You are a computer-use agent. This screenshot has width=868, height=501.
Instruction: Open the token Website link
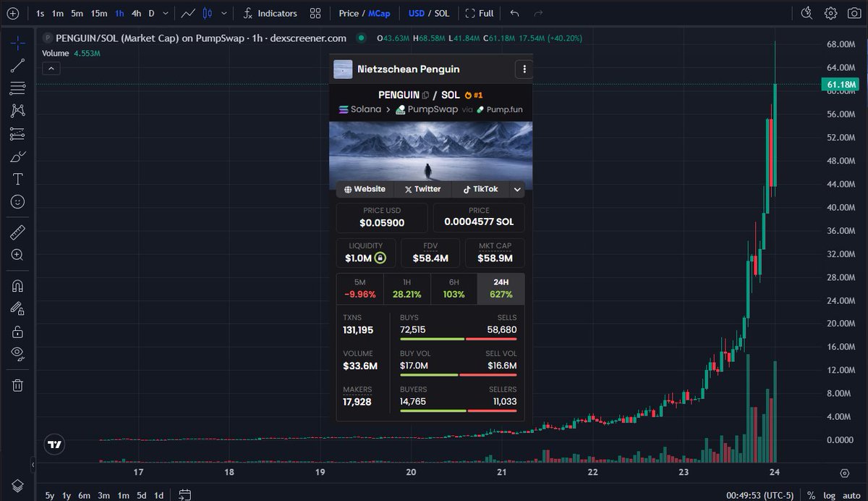[365, 189]
